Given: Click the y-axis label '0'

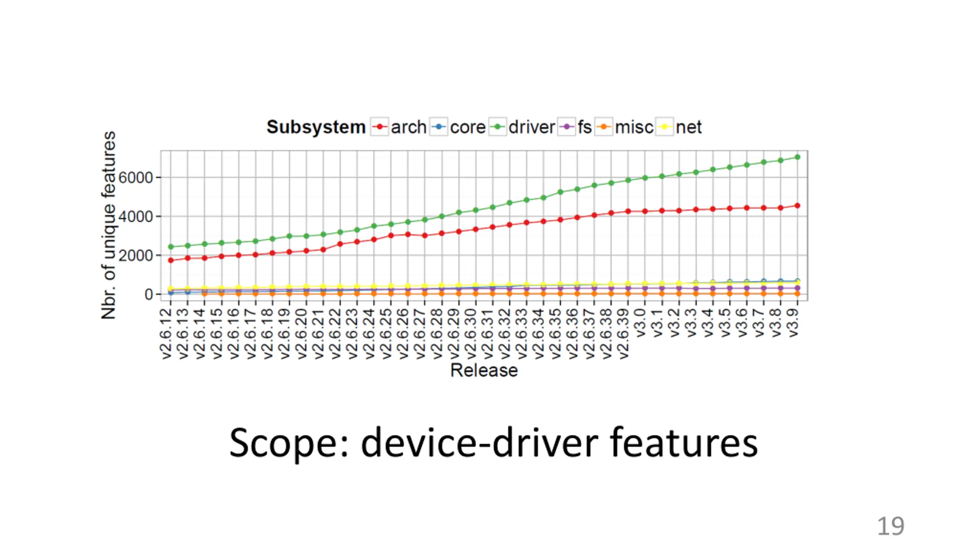Looking at the screenshot, I should click(x=149, y=295).
